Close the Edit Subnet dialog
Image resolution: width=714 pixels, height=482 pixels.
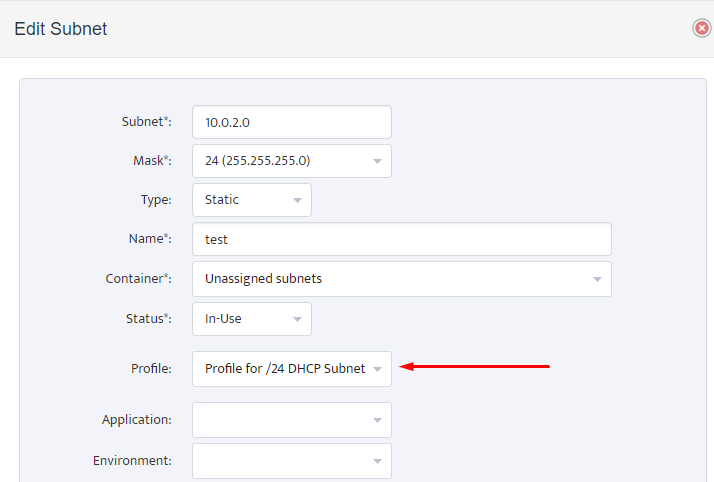click(702, 28)
